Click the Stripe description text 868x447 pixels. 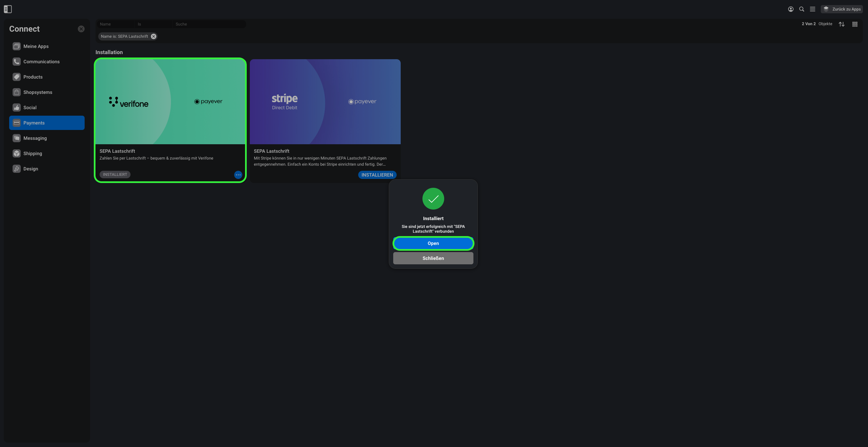click(x=320, y=161)
